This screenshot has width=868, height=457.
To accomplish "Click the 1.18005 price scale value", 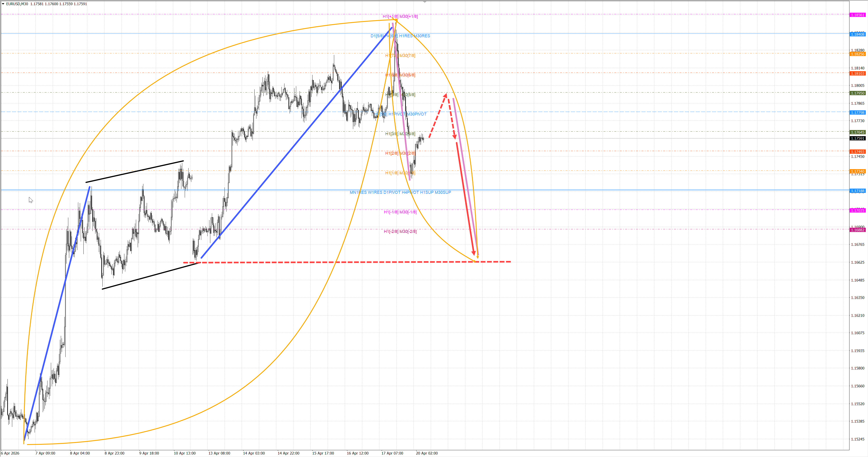I will [858, 86].
